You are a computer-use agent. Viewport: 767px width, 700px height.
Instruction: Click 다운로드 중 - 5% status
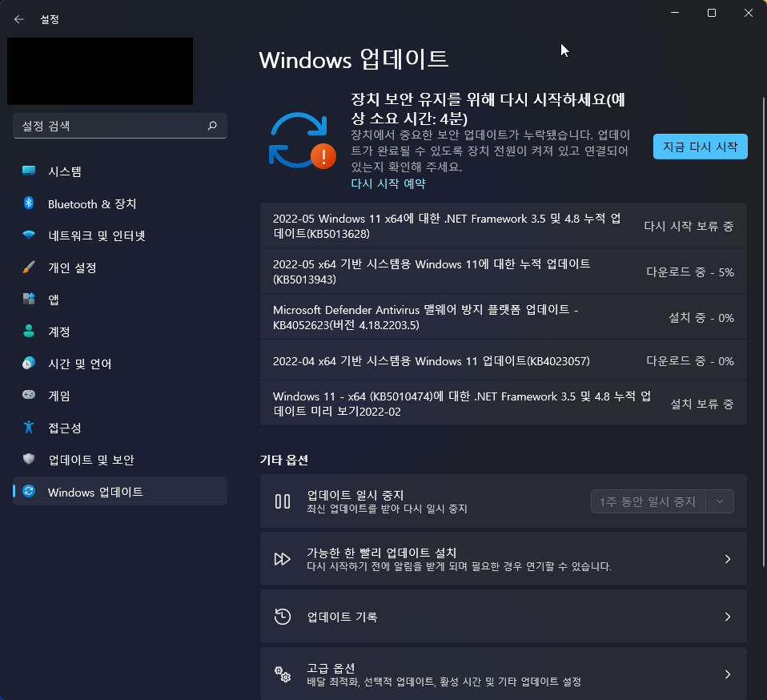coord(689,272)
